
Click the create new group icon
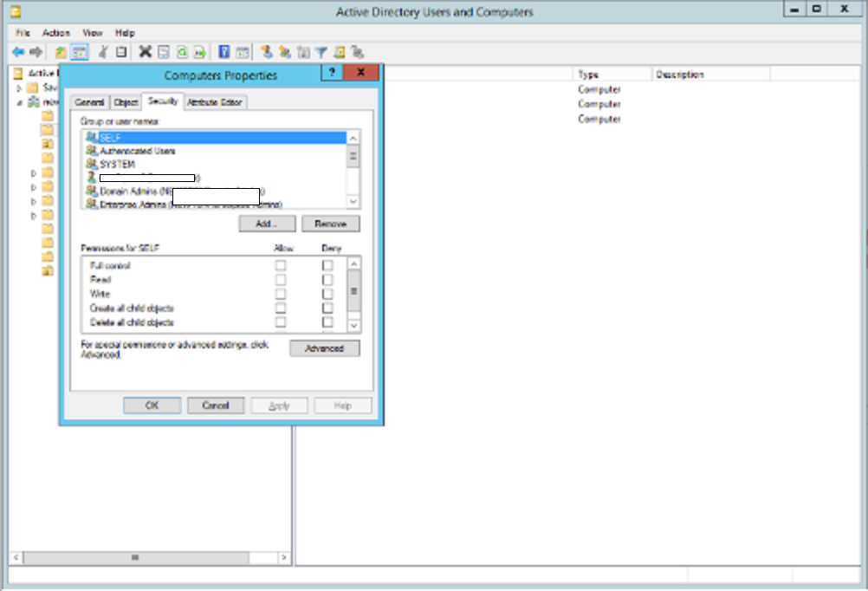click(x=285, y=51)
